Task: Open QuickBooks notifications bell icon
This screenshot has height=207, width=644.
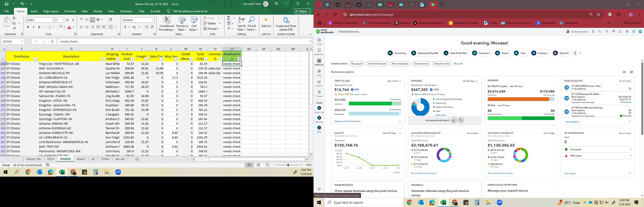Action: pyautogui.click(x=620, y=32)
